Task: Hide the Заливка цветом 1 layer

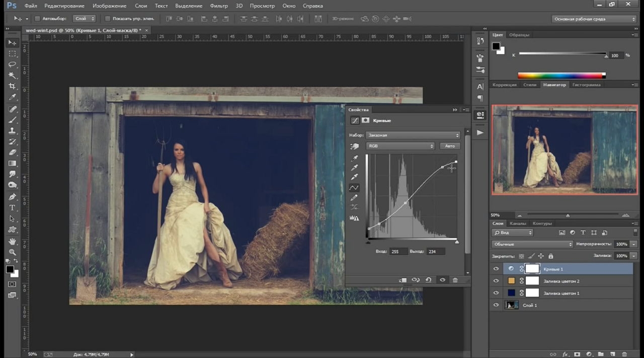Action: tap(497, 293)
